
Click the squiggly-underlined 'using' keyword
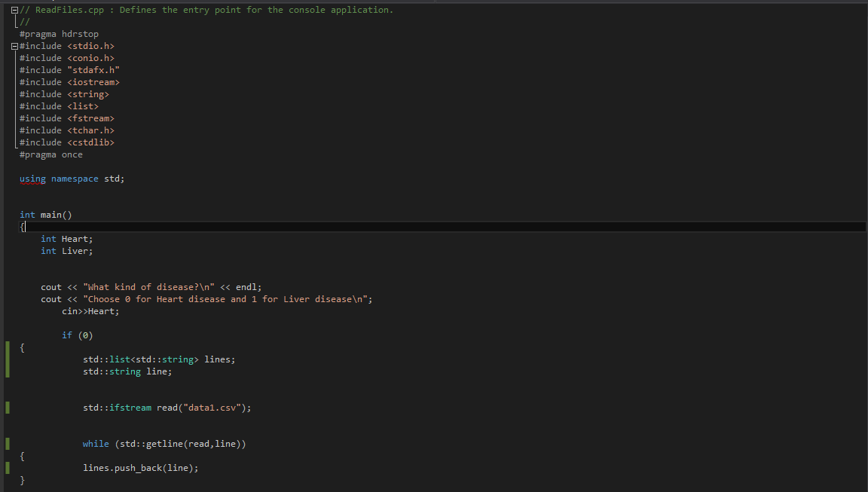[x=32, y=179]
